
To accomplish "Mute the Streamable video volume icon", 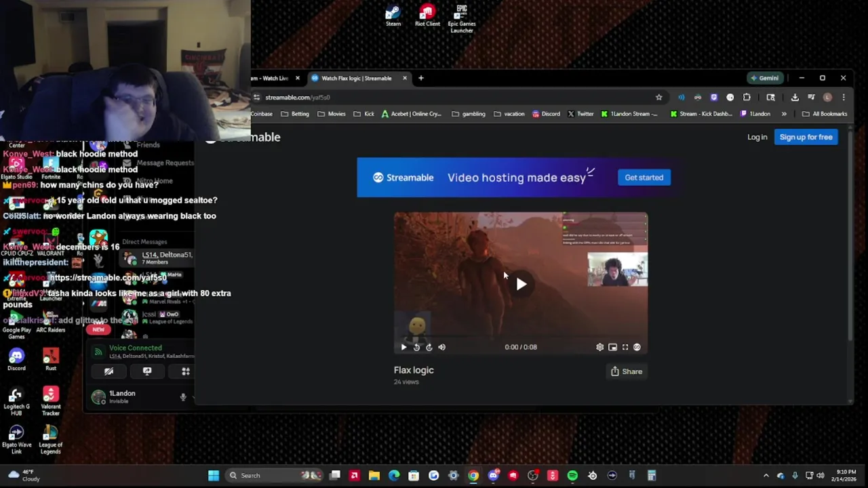I will coord(441,347).
